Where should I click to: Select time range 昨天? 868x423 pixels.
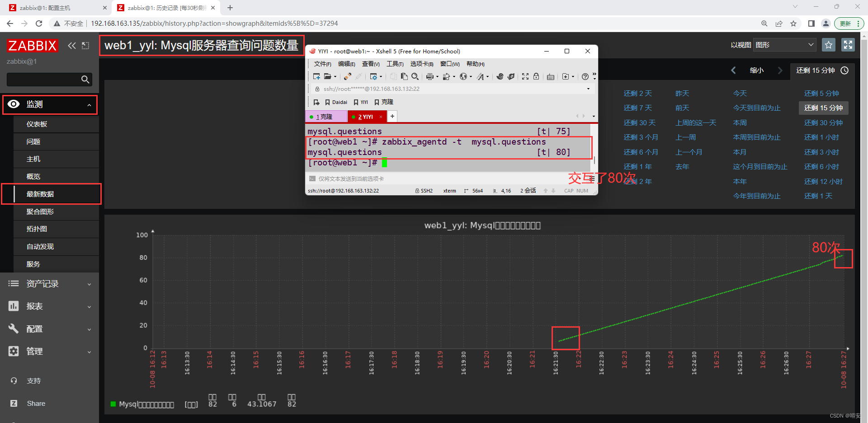(682, 94)
